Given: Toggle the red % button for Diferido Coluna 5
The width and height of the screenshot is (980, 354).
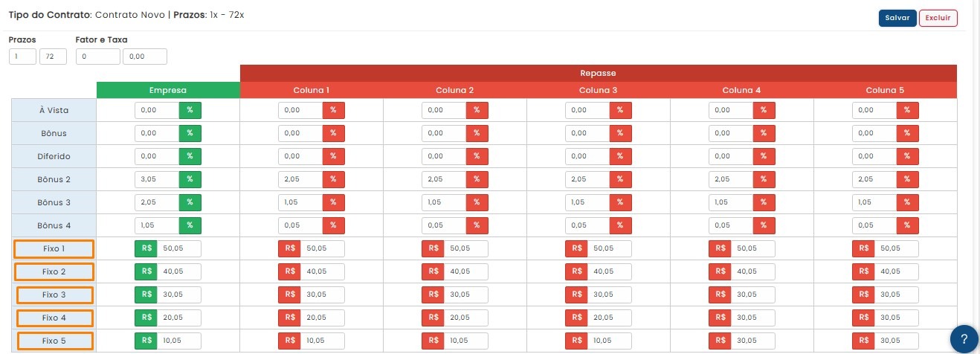Looking at the screenshot, I should pos(907,156).
